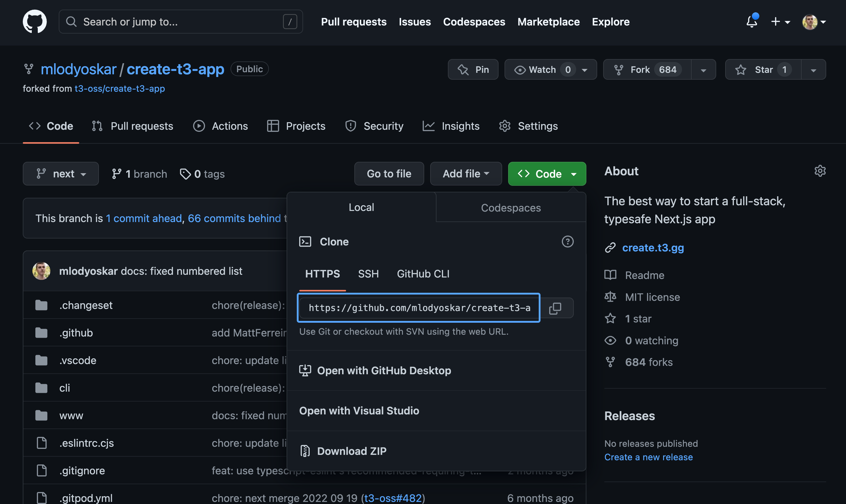846x504 pixels.
Task: Open the cli folder
Action: [64, 388]
